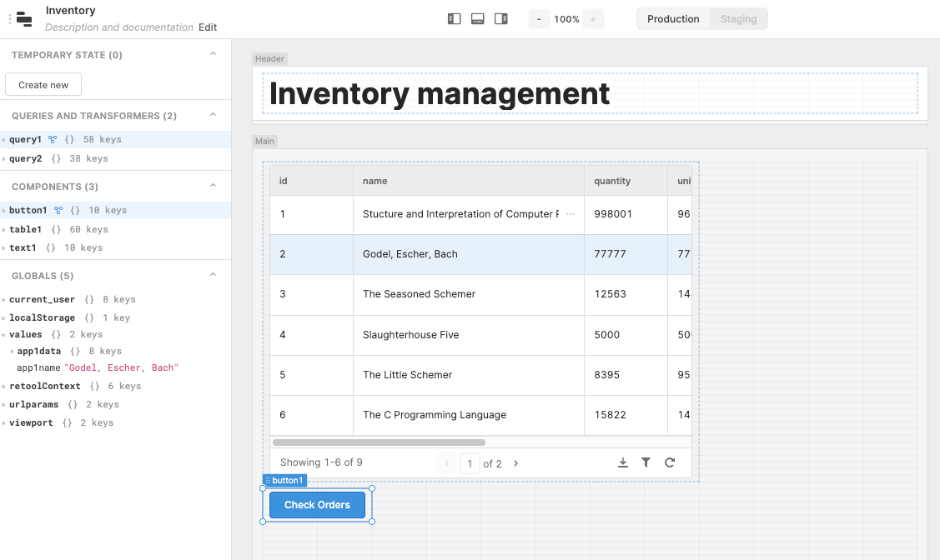
Task: Click the Create new button
Action: (x=43, y=85)
